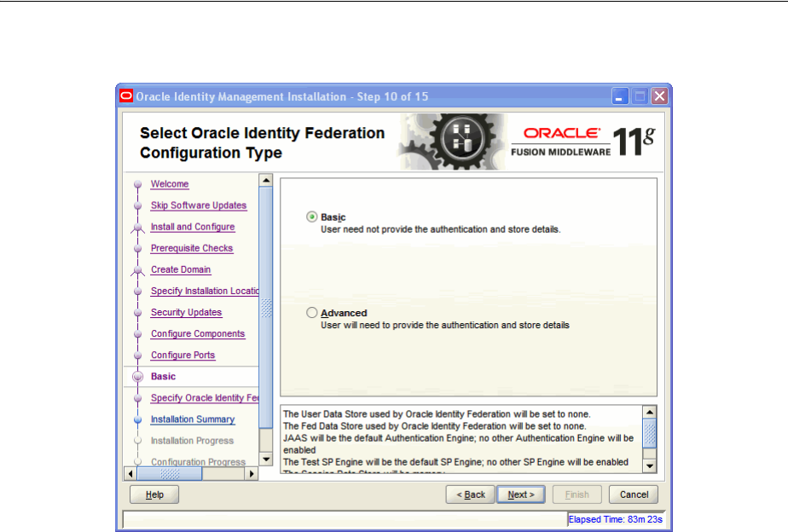
Task: Select the current Basic step in navigation
Action: pos(164,376)
